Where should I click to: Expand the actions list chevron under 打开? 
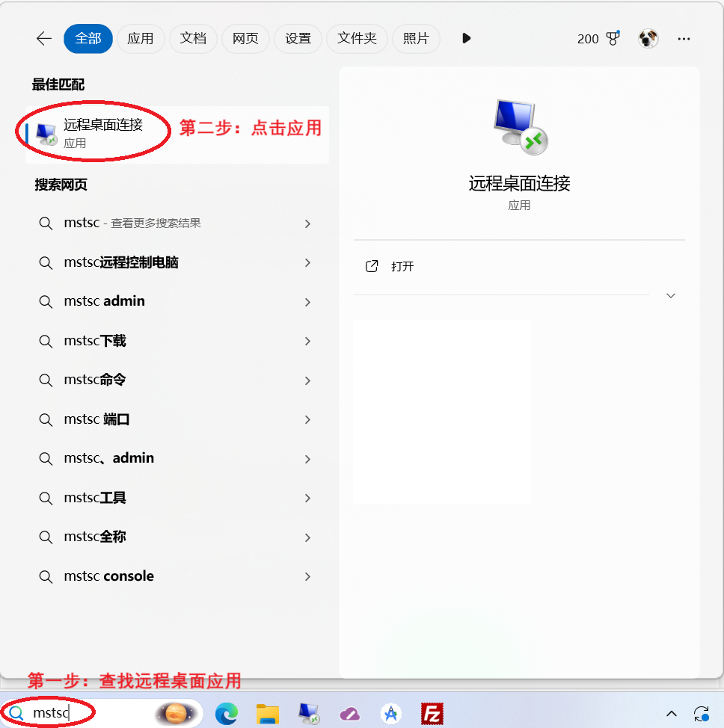coord(671,296)
